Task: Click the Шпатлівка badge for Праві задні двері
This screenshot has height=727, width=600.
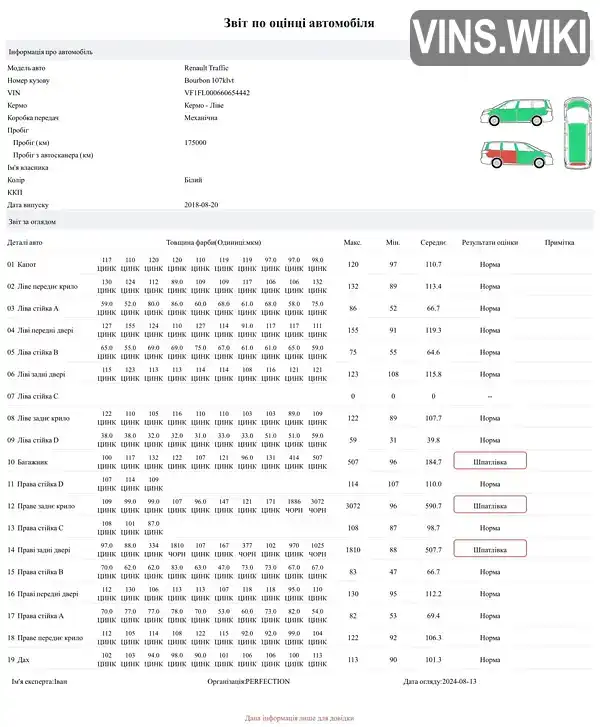Action: (490, 549)
